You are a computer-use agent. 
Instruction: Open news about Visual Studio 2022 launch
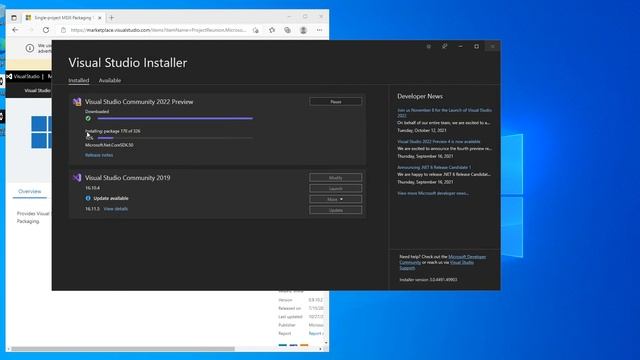[444, 113]
